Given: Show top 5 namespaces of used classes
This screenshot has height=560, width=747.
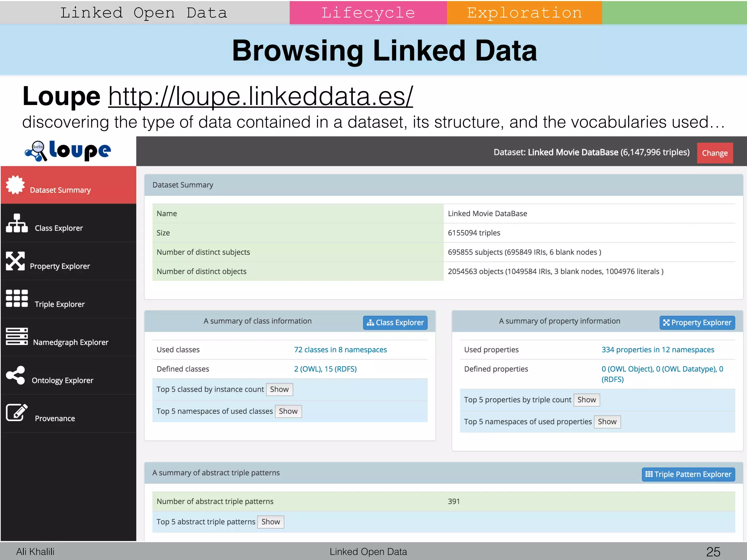Looking at the screenshot, I should point(288,411).
